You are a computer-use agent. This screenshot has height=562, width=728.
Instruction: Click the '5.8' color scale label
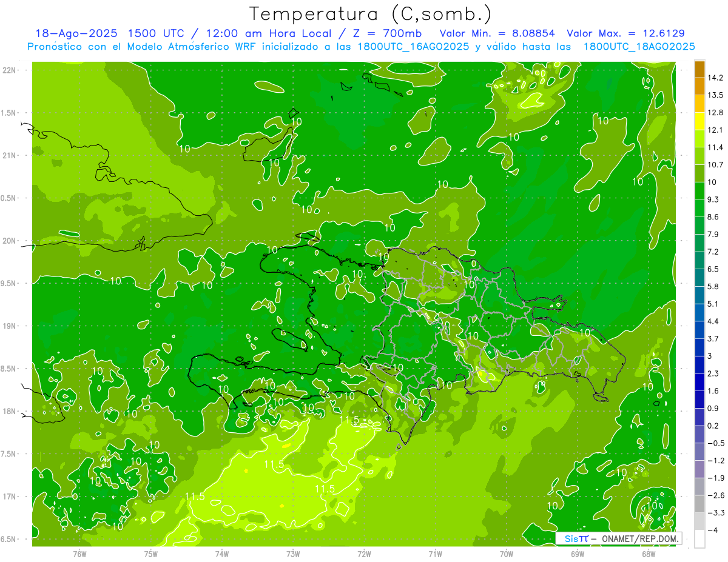(x=713, y=286)
